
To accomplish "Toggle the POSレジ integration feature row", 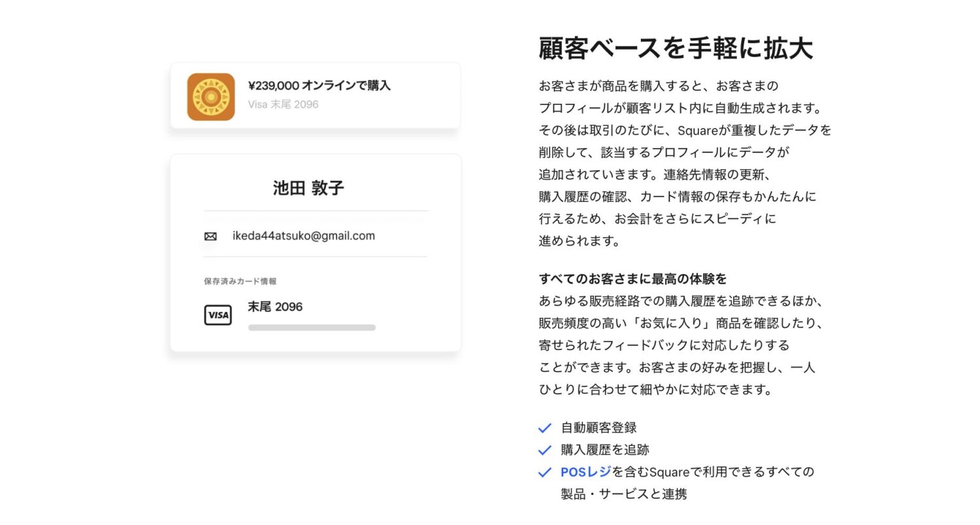I will [x=653, y=472].
